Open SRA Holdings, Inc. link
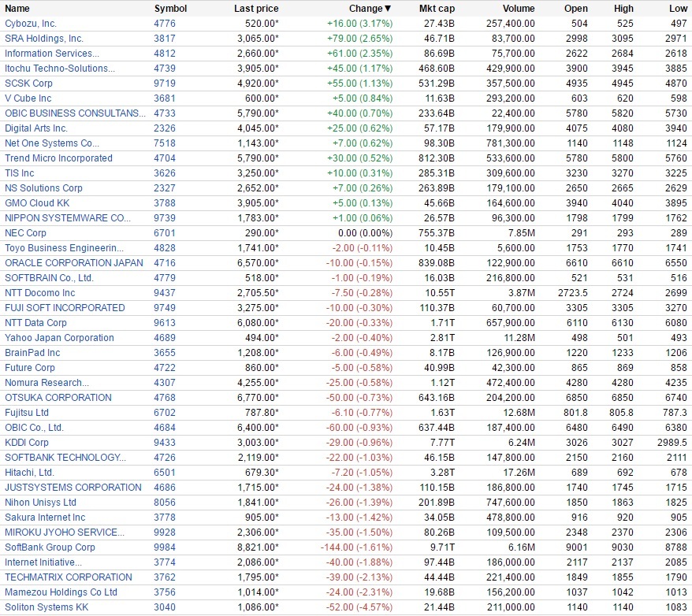This screenshot has width=692, height=616. point(44,39)
